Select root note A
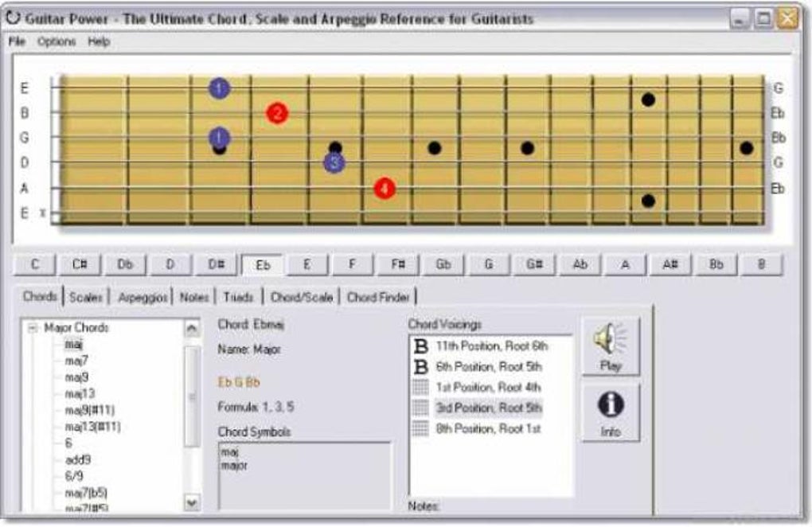 click(x=625, y=264)
